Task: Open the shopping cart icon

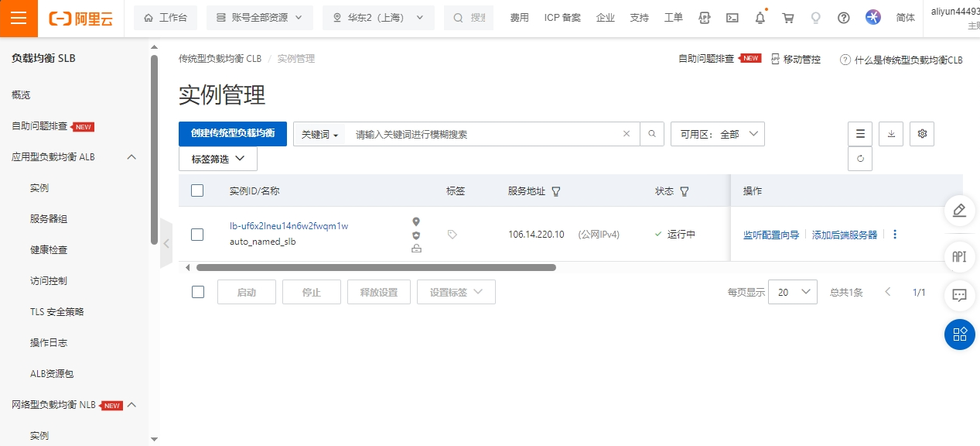Action: pyautogui.click(x=788, y=18)
